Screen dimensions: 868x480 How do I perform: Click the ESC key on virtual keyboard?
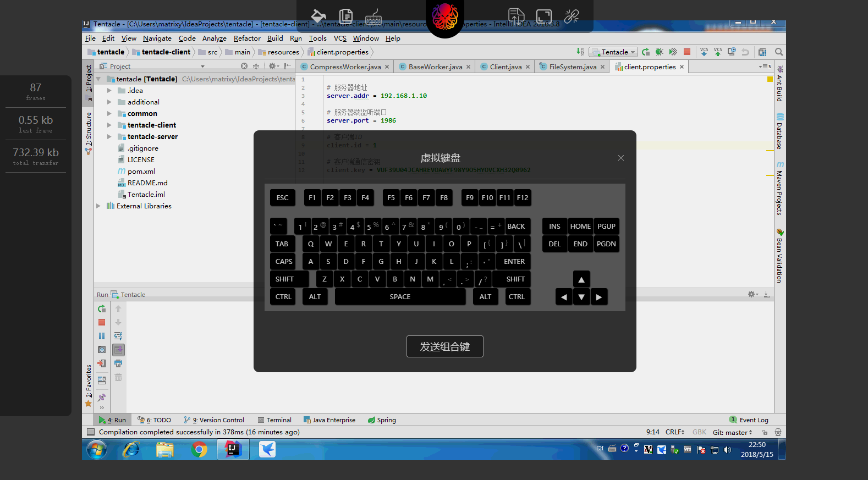(x=283, y=198)
